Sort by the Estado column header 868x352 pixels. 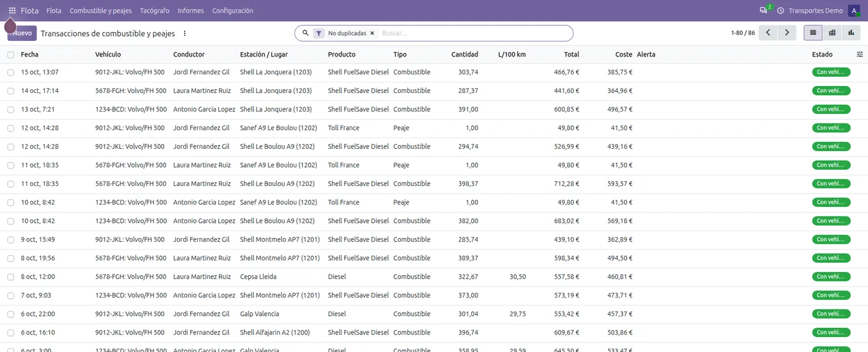(x=822, y=55)
